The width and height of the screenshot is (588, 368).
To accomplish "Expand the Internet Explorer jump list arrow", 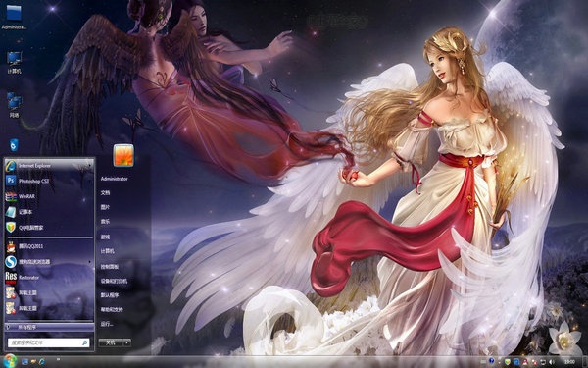I will (89, 166).
